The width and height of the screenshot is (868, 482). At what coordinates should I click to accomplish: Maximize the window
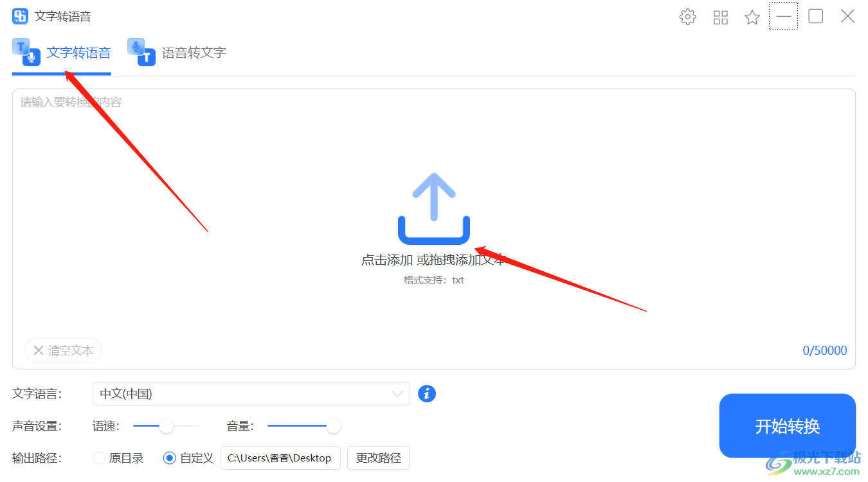click(x=815, y=17)
